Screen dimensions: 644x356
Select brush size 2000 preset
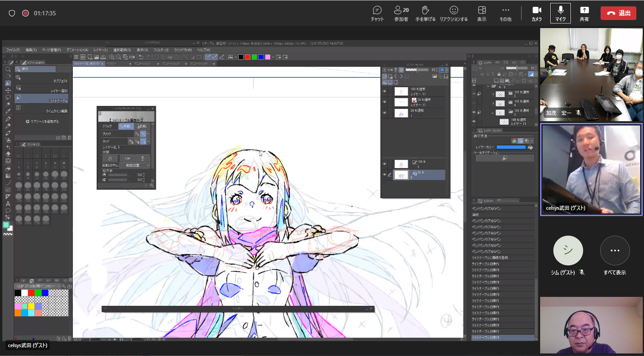tap(46, 219)
